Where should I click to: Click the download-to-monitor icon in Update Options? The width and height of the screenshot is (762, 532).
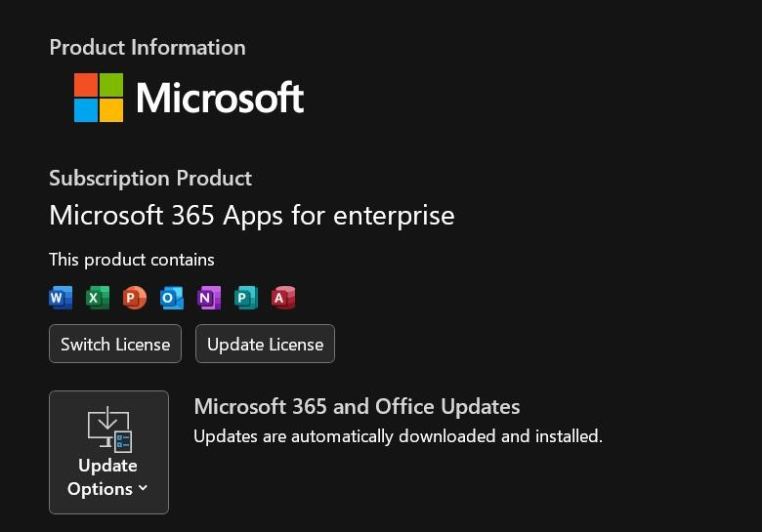click(x=109, y=430)
